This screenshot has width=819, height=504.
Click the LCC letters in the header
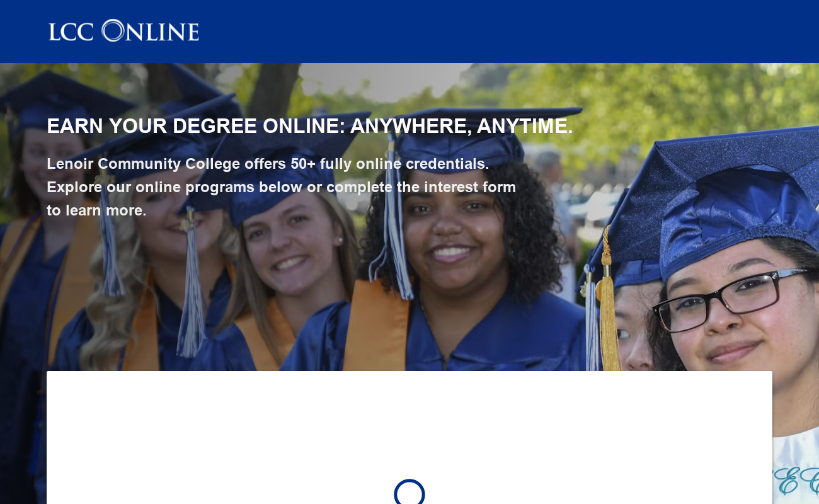71,31
